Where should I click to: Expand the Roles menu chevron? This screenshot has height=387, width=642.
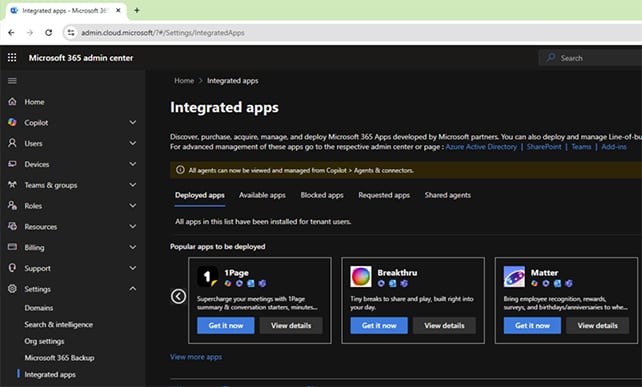133,206
